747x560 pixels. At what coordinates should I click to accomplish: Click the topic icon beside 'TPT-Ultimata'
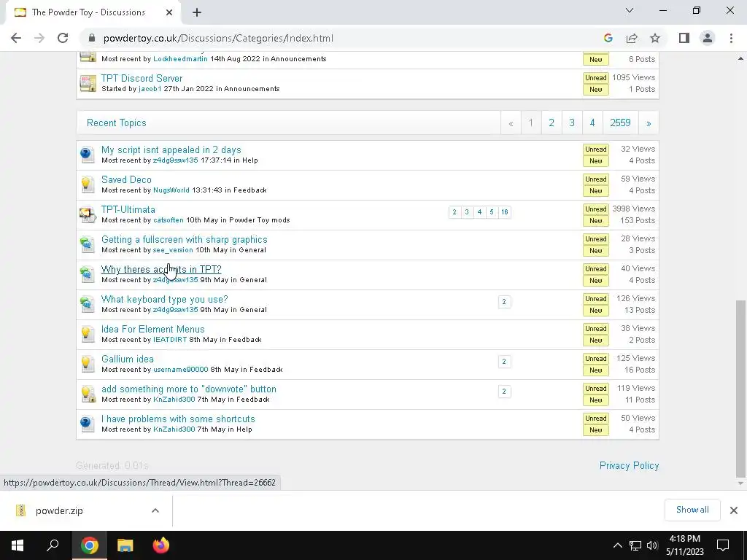coord(88,215)
